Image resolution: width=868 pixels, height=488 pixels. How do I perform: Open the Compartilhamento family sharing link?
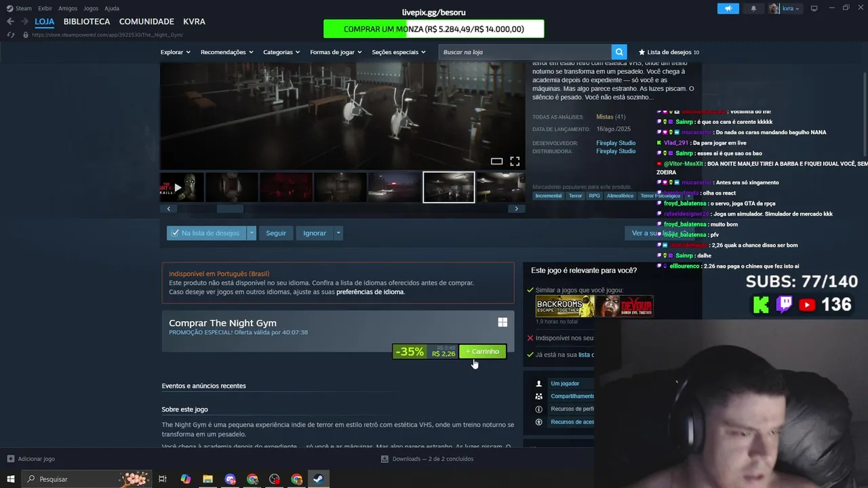[572, 396]
